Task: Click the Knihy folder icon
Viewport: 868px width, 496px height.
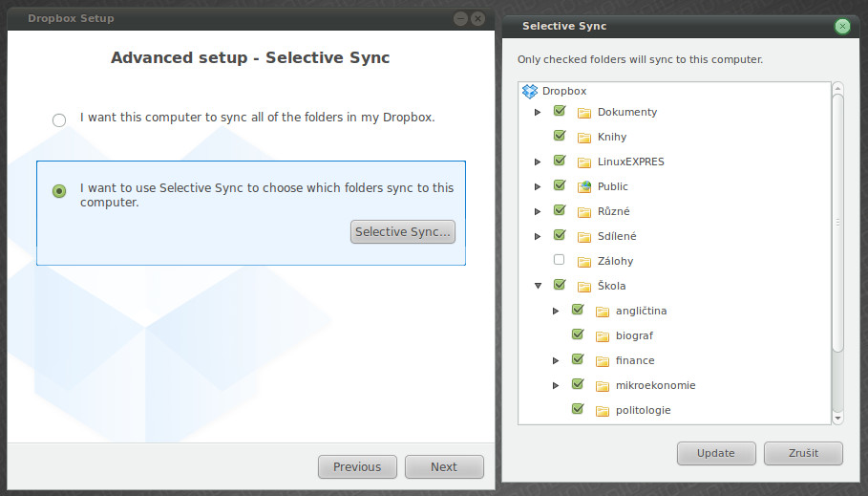Action: (584, 137)
